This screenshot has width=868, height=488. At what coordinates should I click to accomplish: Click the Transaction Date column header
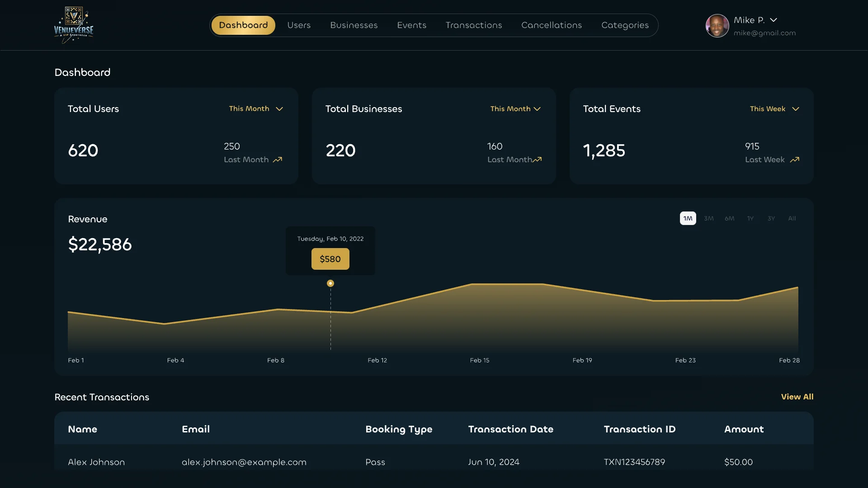(511, 429)
